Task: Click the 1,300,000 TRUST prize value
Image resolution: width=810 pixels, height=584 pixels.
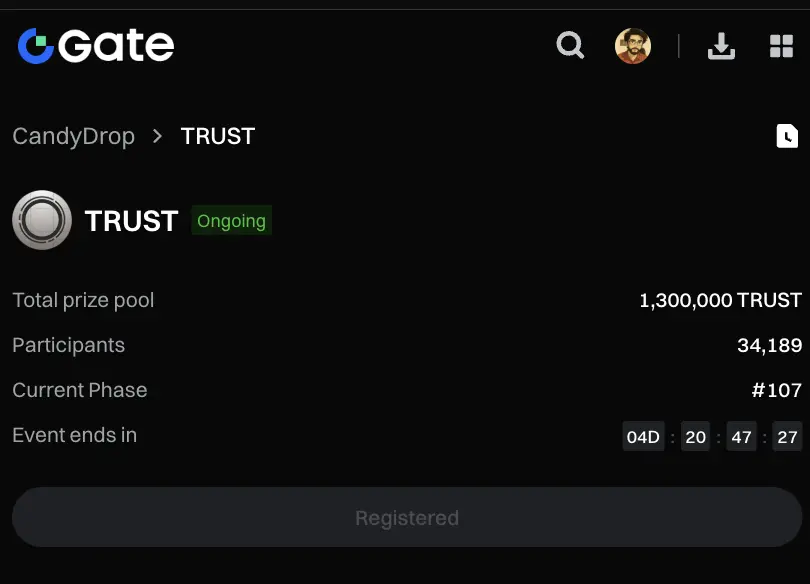Action: (720, 300)
